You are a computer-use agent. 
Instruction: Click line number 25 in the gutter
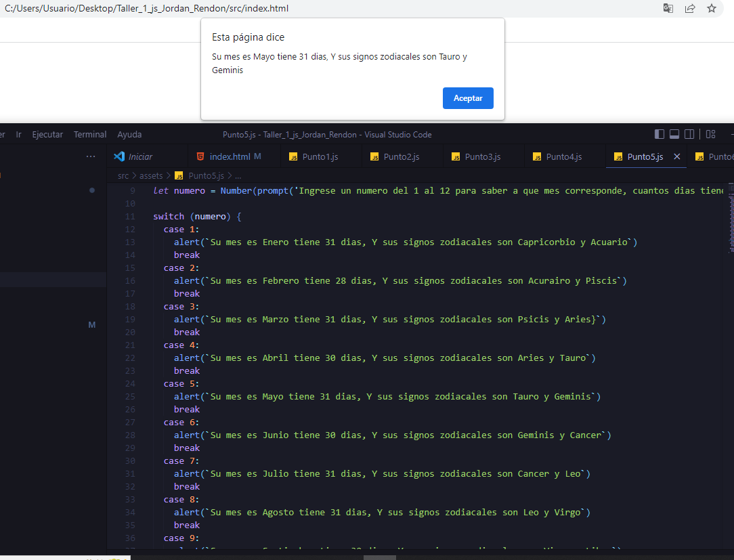click(130, 397)
